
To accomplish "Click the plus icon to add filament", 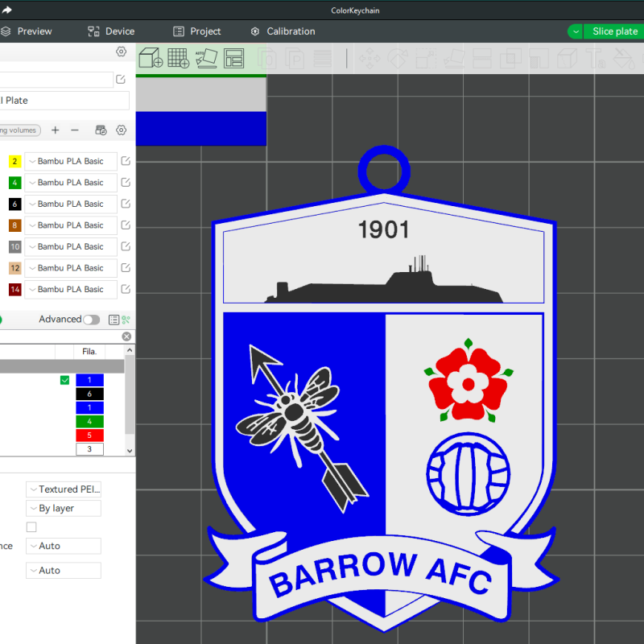I will click(x=55, y=130).
